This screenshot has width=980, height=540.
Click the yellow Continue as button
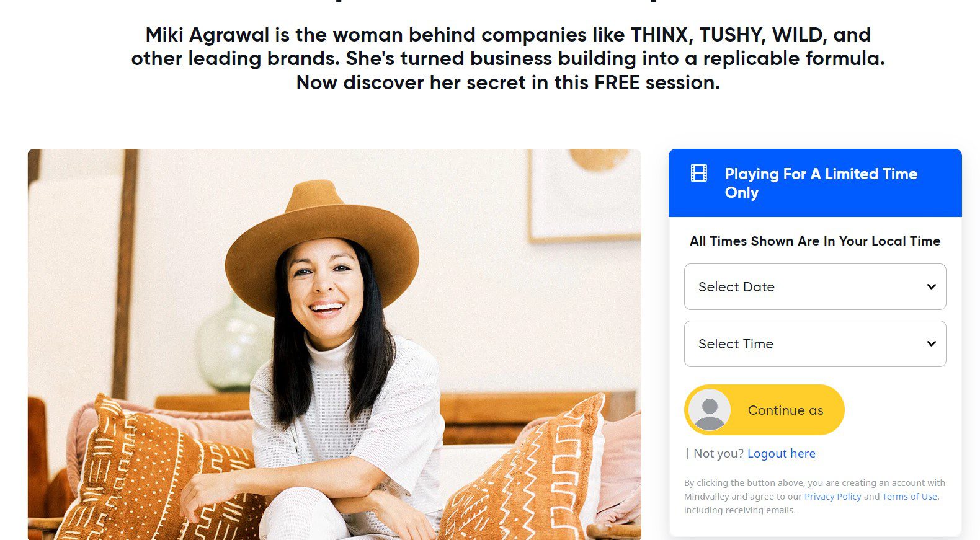764,410
